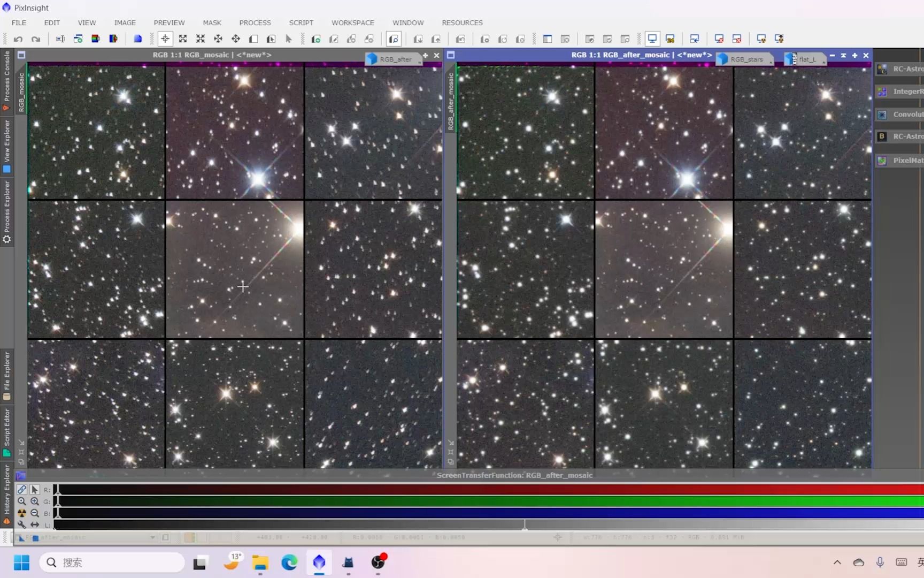924x578 pixels.
Task: Click the top RC-Astro process icon
Action: click(x=882, y=69)
